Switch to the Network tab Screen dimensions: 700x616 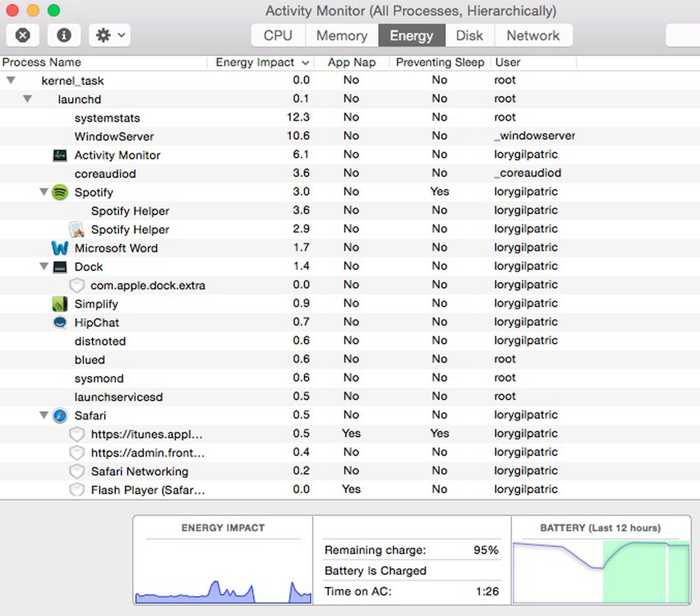[533, 35]
